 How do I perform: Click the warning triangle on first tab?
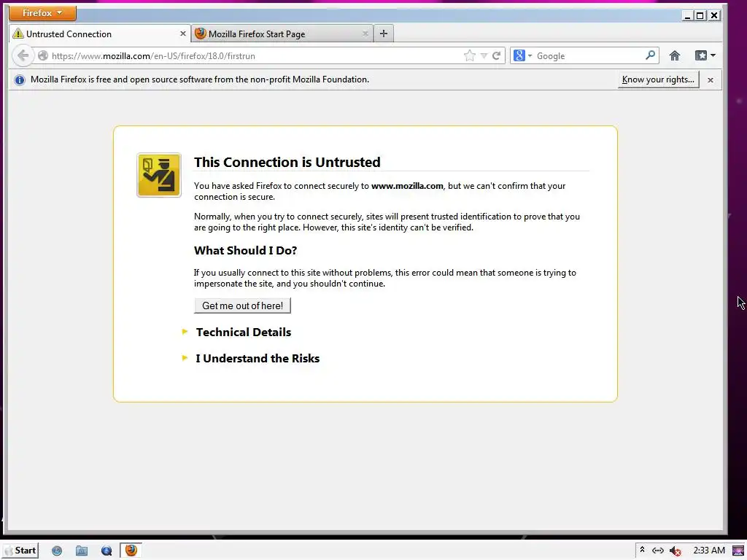pos(18,34)
